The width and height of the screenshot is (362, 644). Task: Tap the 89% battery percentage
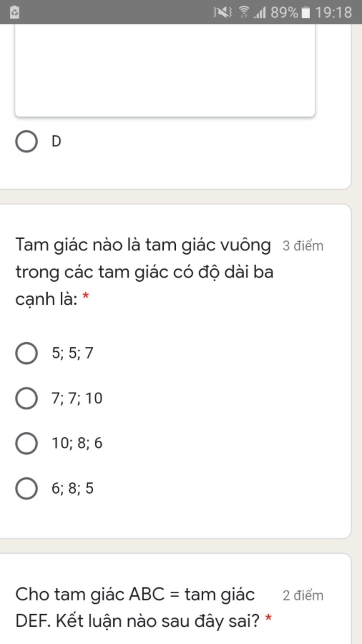284,13
